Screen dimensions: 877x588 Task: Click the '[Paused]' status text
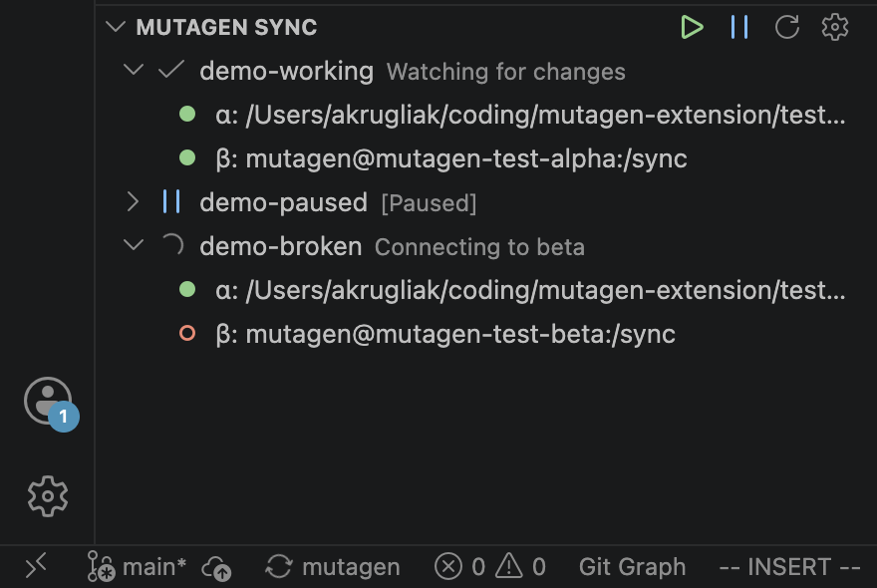(429, 203)
